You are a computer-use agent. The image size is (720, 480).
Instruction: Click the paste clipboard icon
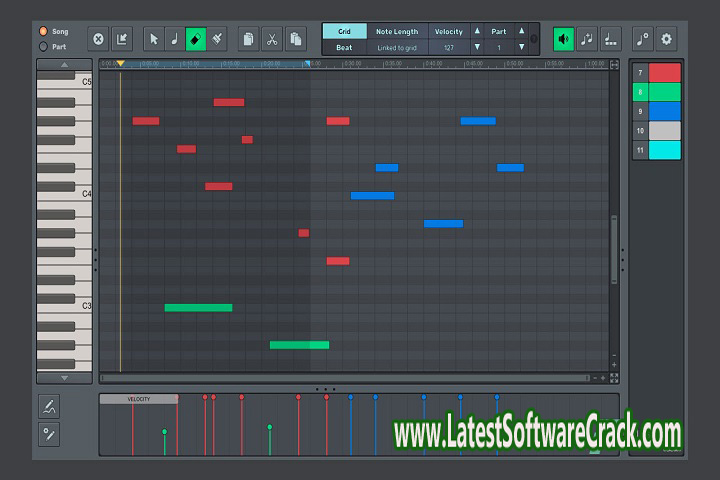295,39
